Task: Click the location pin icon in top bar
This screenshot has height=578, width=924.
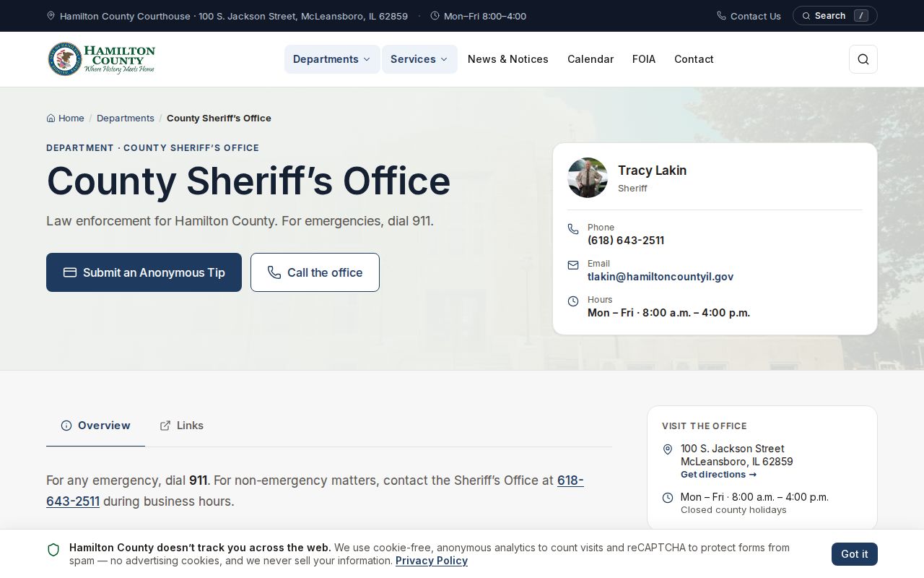Action: 51,16
